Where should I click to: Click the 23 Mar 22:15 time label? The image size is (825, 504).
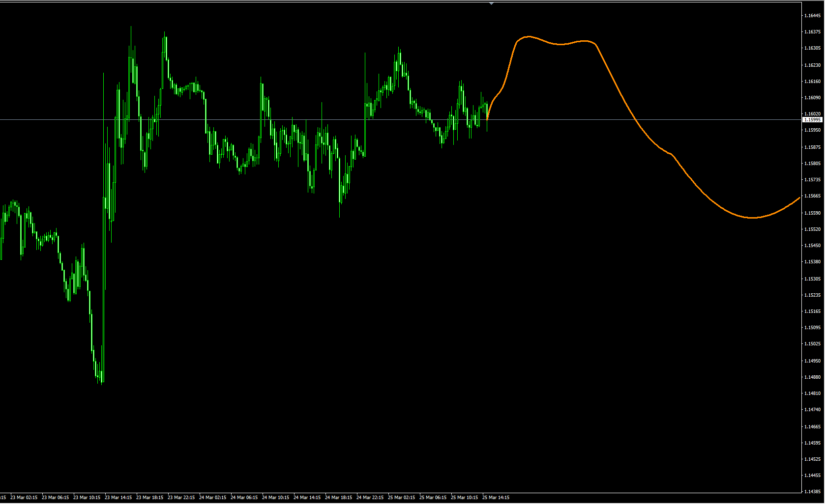pyautogui.click(x=181, y=498)
